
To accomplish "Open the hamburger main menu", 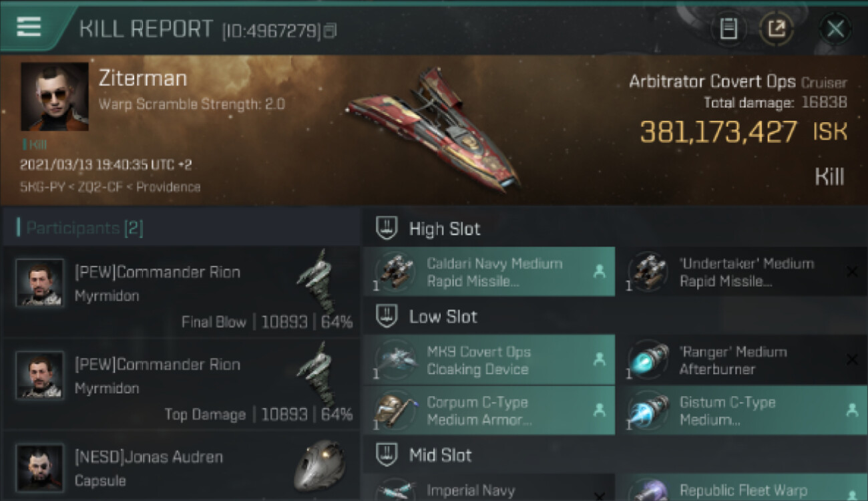I will pos(29,27).
